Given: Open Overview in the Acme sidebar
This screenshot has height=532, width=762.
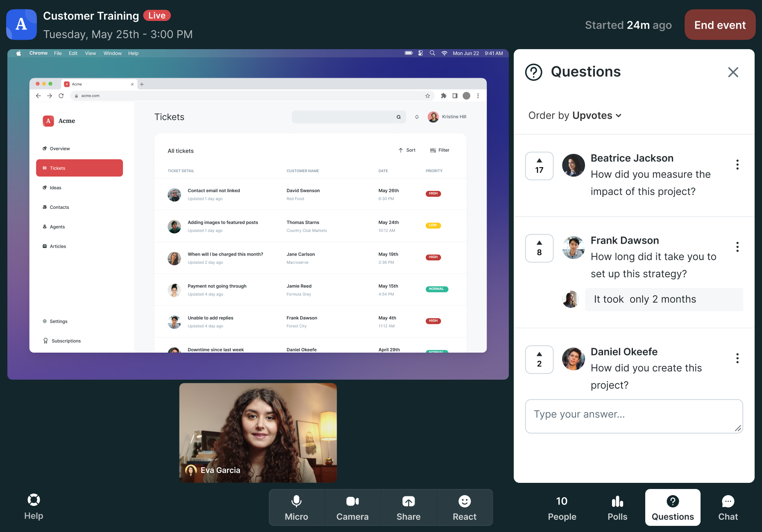Looking at the screenshot, I should [x=56, y=149].
